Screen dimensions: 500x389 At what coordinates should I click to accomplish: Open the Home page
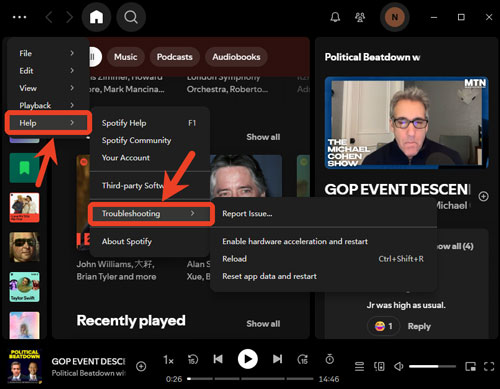96,17
